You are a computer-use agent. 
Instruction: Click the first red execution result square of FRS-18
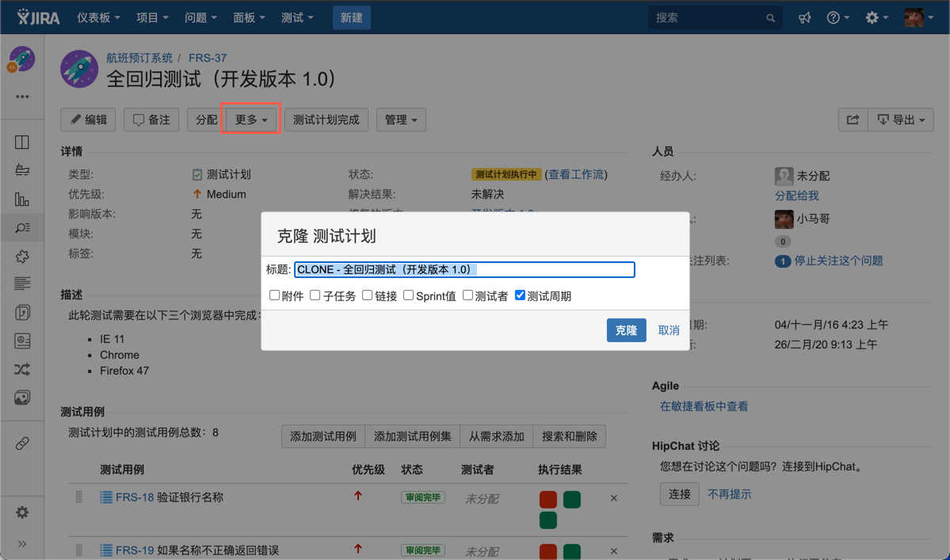point(547,500)
